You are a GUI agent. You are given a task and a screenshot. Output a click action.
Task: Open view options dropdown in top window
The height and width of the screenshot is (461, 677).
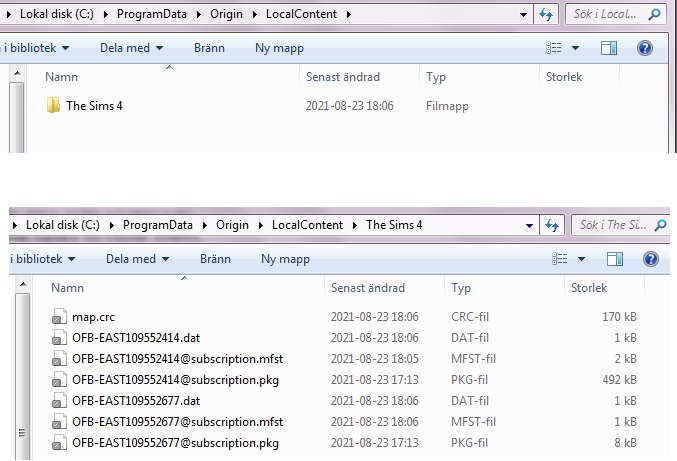point(576,48)
